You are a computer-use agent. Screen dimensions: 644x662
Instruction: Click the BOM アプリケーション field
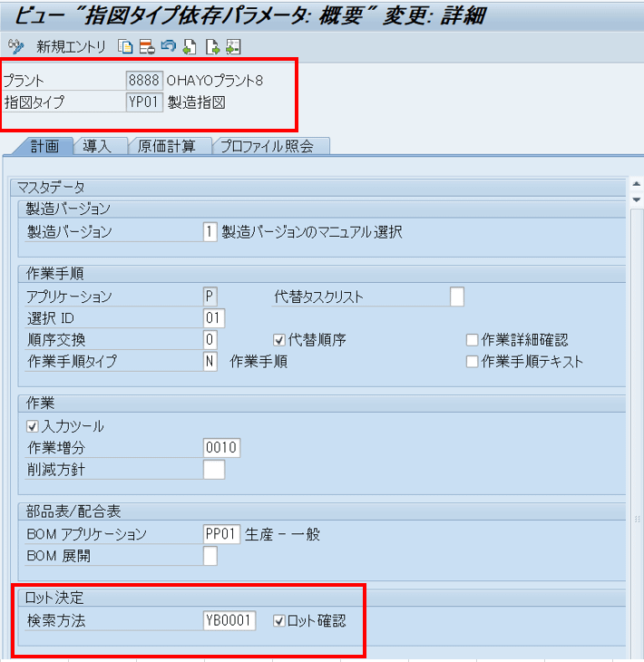point(221,534)
